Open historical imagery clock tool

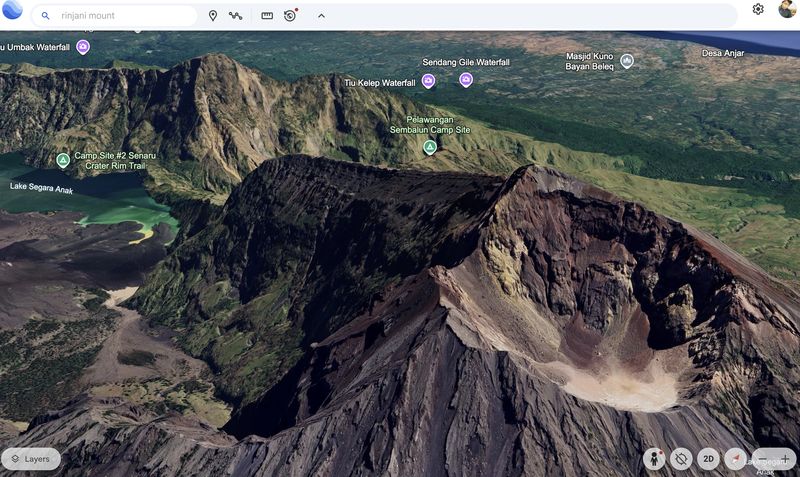[x=290, y=15]
